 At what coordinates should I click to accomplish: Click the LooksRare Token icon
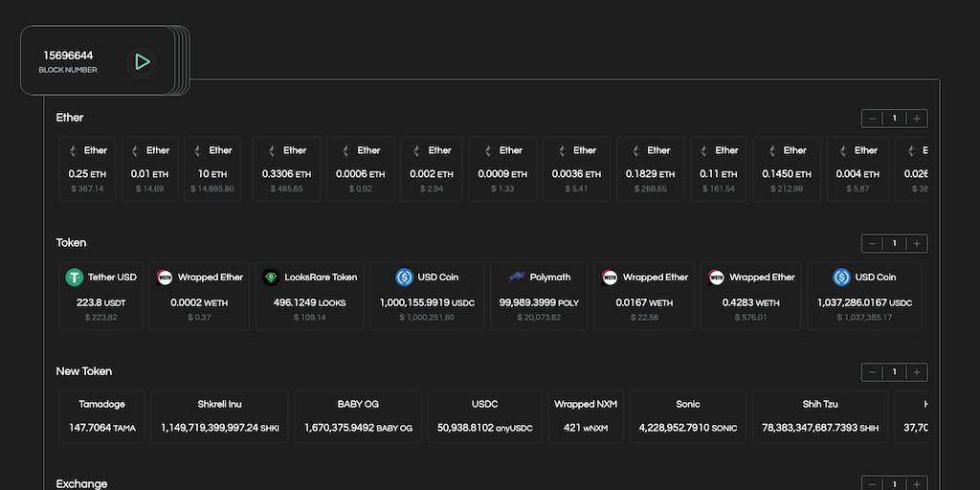point(271,278)
